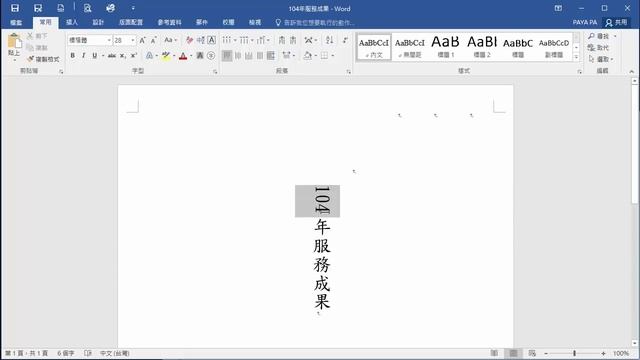
Task: Click the Decrease Indent icon
Action: [x=282, y=40]
